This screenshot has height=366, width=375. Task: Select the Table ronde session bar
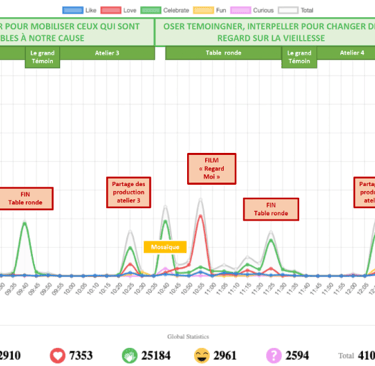coord(223,53)
